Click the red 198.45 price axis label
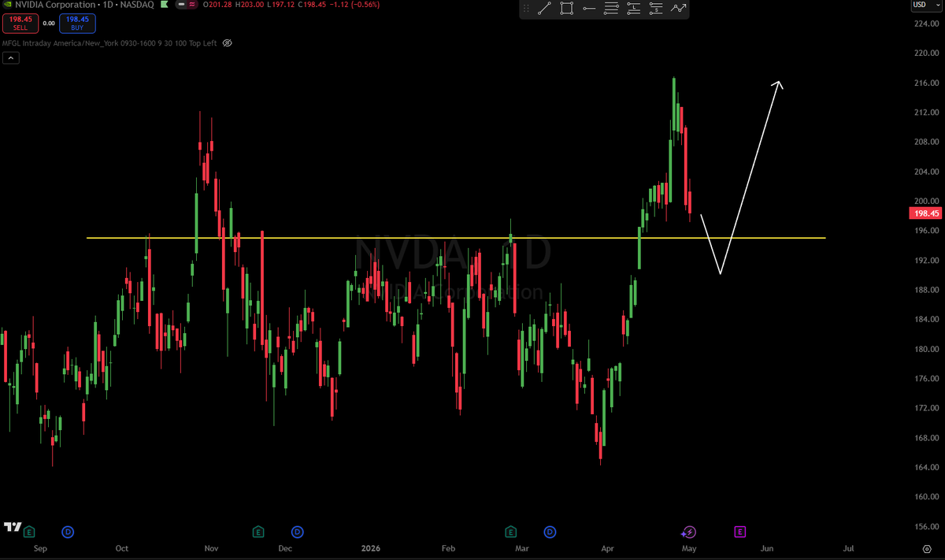The height and width of the screenshot is (560, 945). [x=925, y=213]
